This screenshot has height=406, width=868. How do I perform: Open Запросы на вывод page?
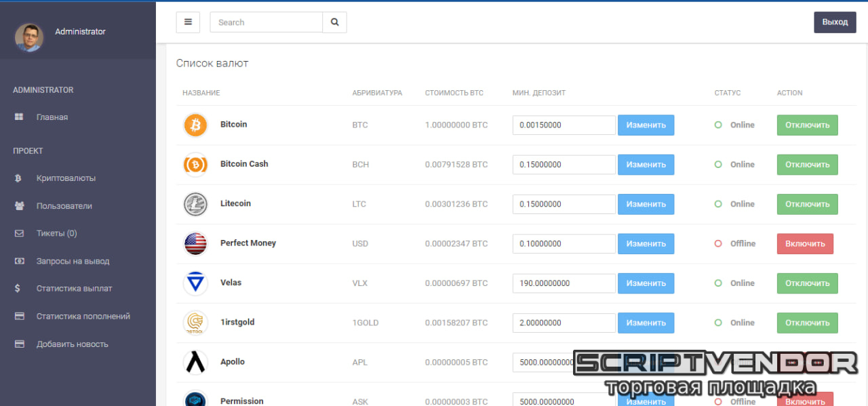tap(73, 261)
